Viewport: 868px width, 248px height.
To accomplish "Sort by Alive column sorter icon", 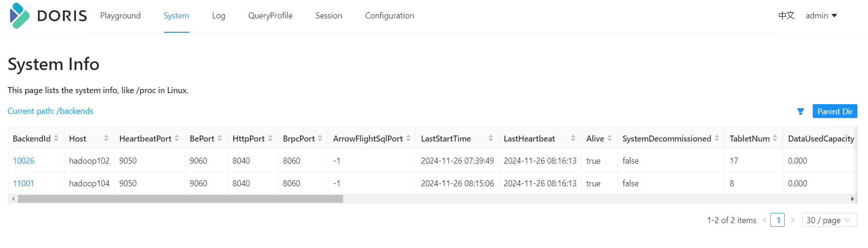I will (610, 138).
